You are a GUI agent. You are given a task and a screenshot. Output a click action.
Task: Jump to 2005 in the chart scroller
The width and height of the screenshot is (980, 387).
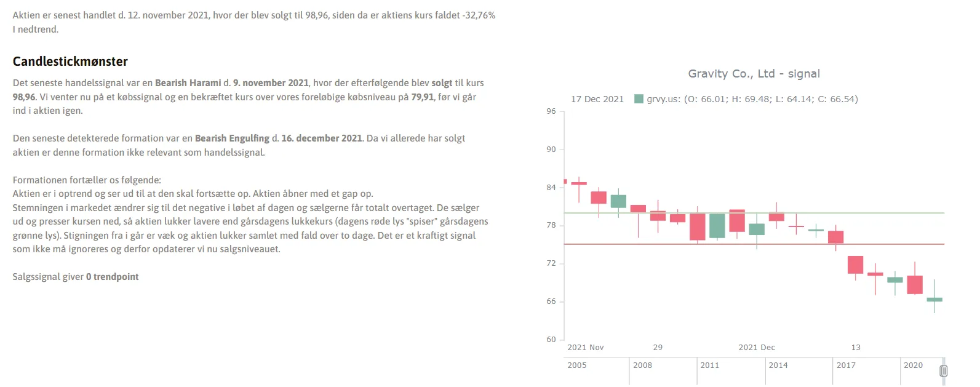click(x=577, y=365)
